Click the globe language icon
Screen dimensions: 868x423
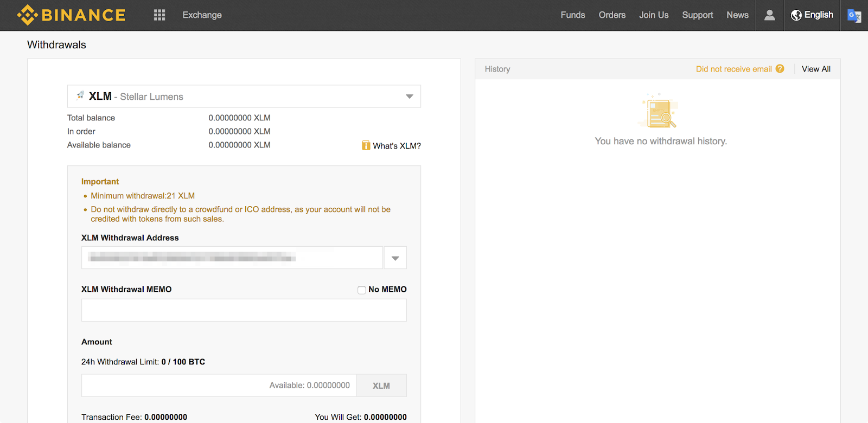[x=796, y=15]
